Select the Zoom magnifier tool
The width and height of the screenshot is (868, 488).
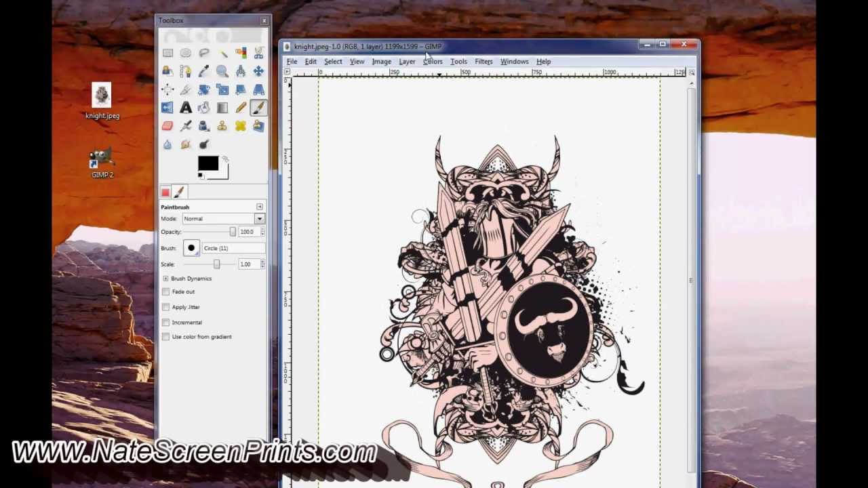point(222,71)
